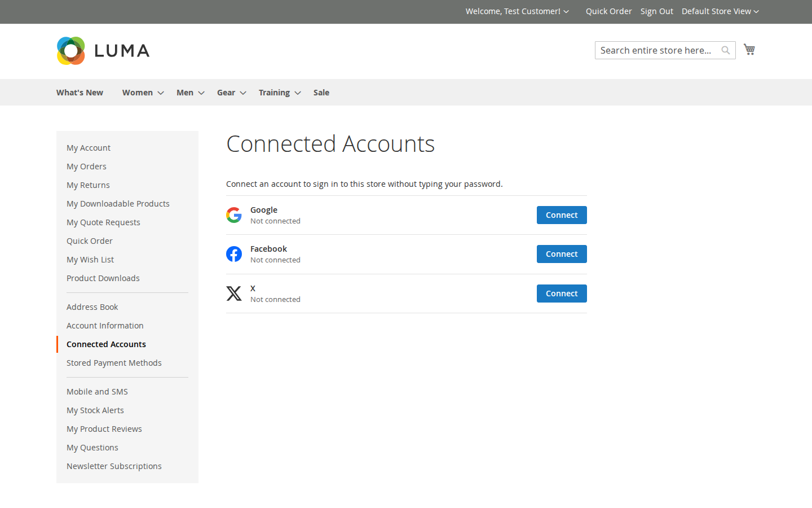Open Quick Order in the top header

608,11
